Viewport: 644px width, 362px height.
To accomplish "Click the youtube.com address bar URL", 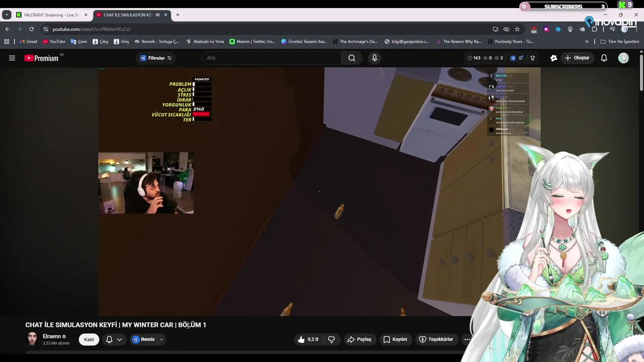I will click(x=91, y=29).
